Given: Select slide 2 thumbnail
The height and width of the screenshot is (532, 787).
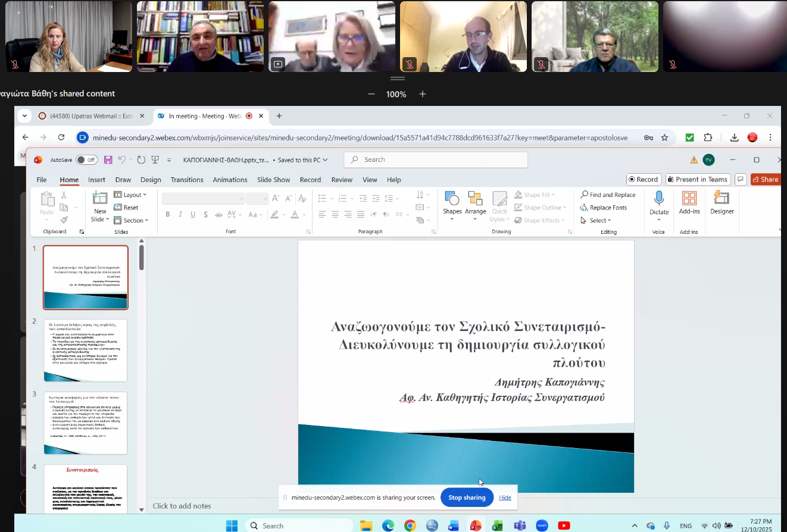Looking at the screenshot, I should 85,350.
